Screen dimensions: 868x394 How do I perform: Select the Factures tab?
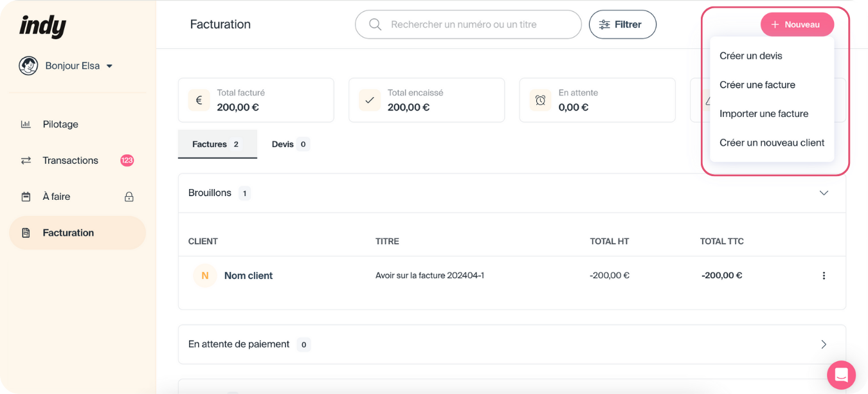tap(217, 144)
